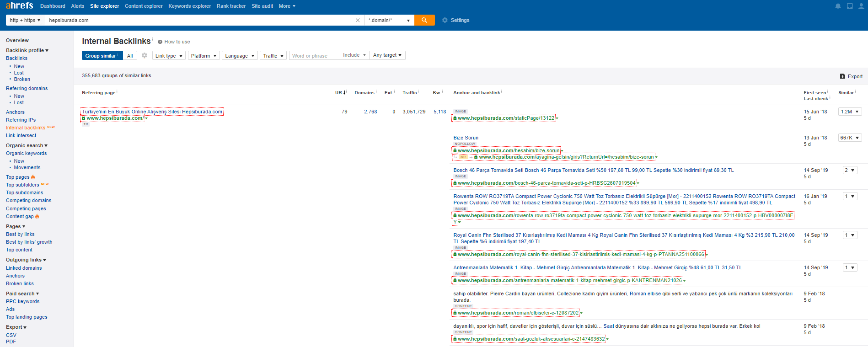Click the Export icon above the table
Viewport: 868px width, 347px height.
[842, 76]
